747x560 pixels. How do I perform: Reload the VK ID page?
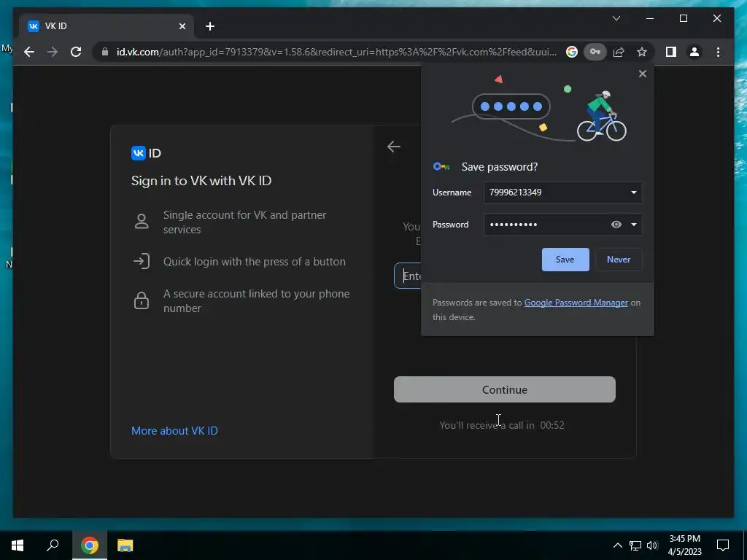click(76, 52)
